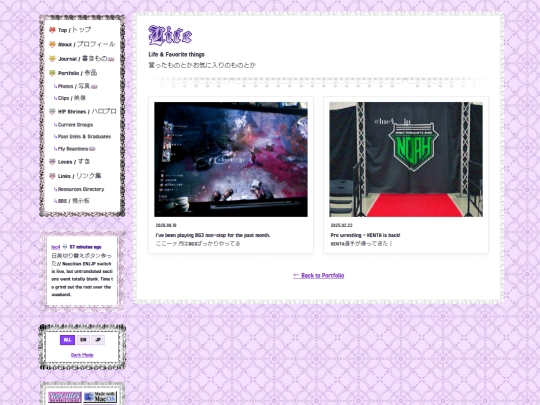Open the BG3 game screenshot thumbnail
The height and width of the screenshot is (405, 540).
(231, 159)
